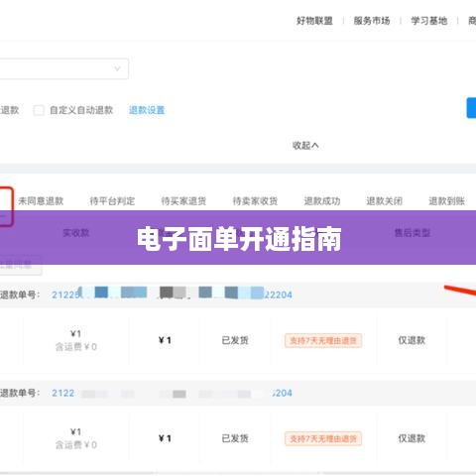Viewport: 476px width, 476px height.
Task: Click 含运费 ¥0 in the first row
Action: pos(76,347)
